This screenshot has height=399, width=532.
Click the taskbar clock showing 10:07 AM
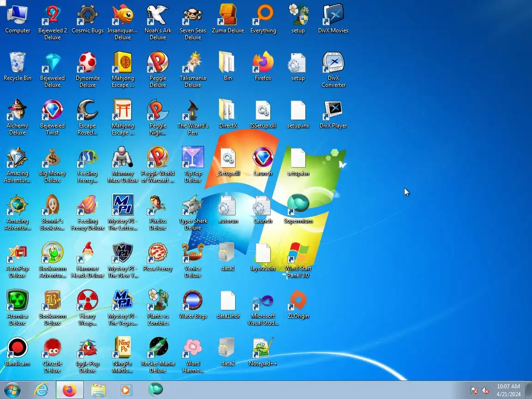click(508, 390)
